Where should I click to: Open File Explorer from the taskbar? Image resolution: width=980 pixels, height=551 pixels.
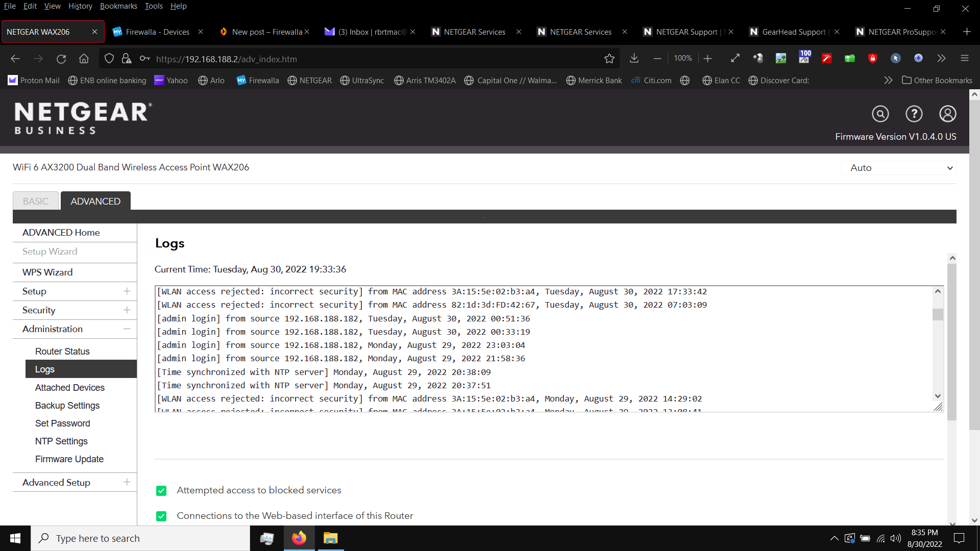330,538
